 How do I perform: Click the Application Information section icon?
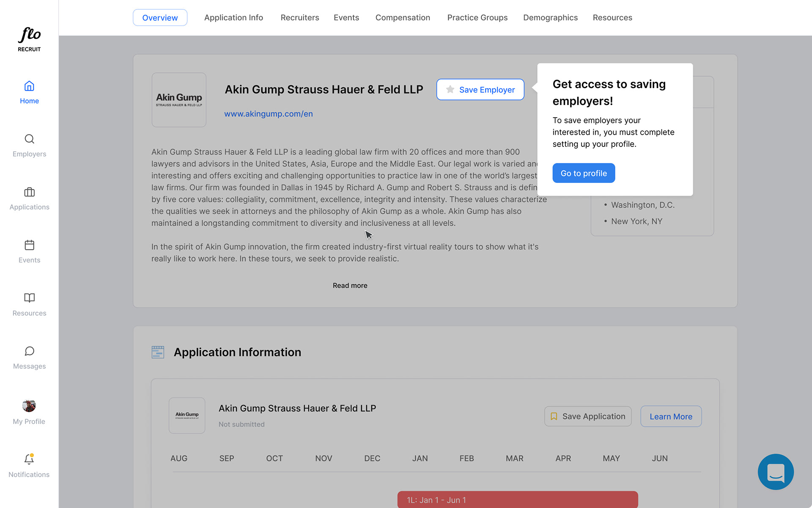pos(158,352)
